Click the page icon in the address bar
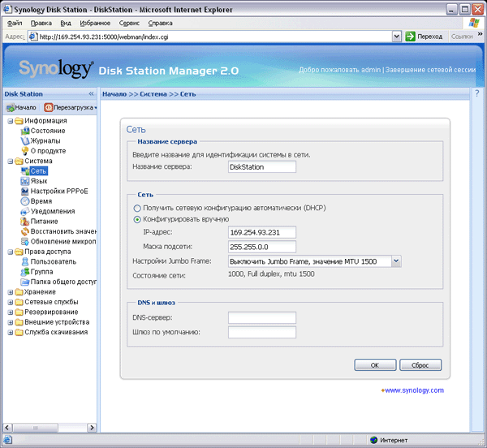Viewport: 487px width, 448px height. (33, 37)
